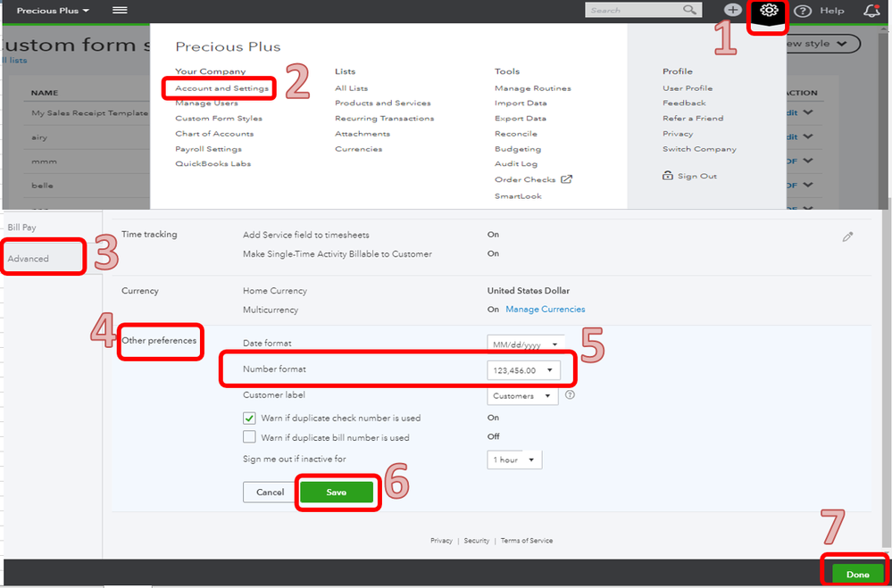Open the gear settings icon
This screenshot has width=892, height=588.
[769, 10]
